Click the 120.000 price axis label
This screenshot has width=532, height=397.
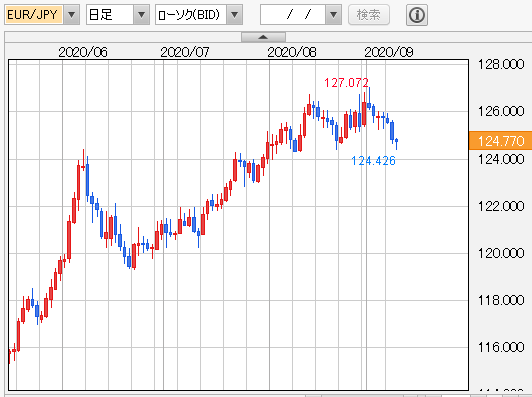tap(501, 253)
